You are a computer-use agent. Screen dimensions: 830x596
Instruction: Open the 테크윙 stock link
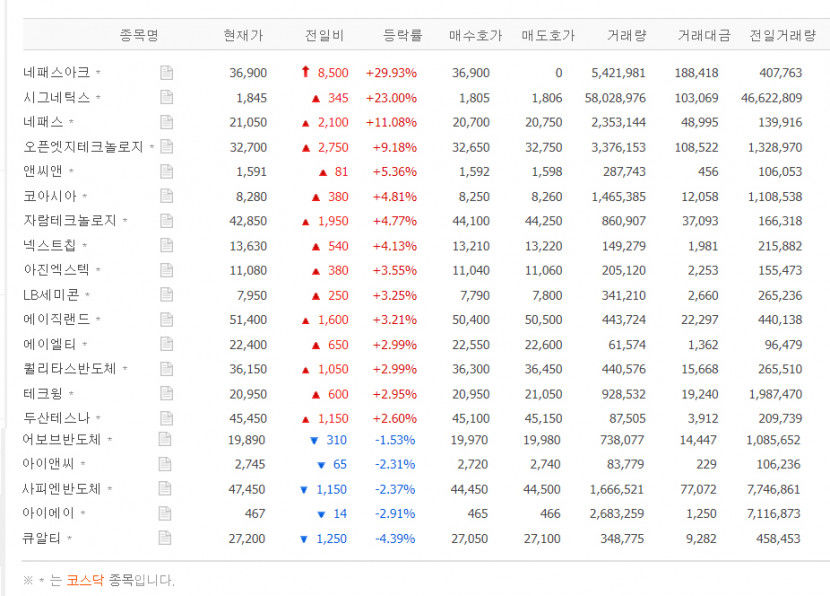coord(43,393)
